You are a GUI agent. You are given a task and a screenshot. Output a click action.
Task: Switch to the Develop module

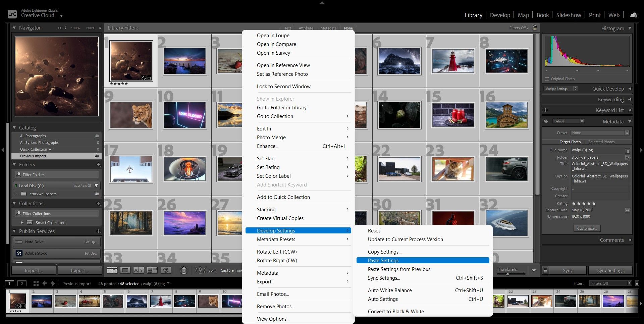[500, 15]
